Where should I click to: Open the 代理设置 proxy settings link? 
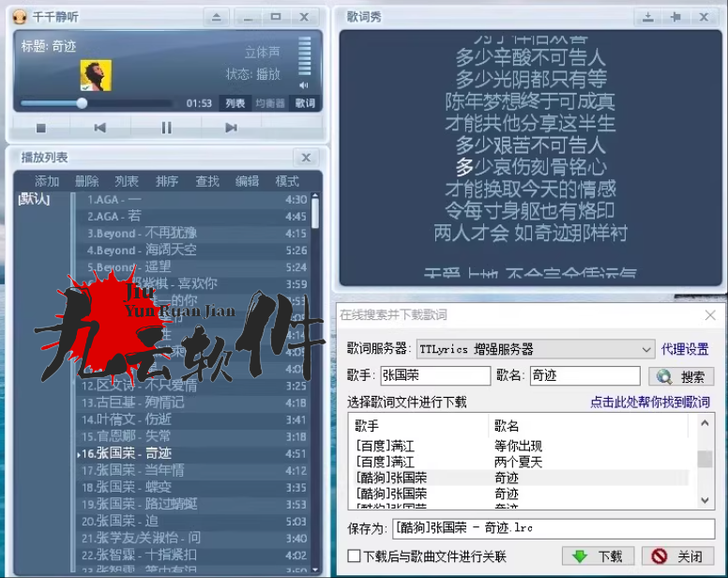(685, 349)
